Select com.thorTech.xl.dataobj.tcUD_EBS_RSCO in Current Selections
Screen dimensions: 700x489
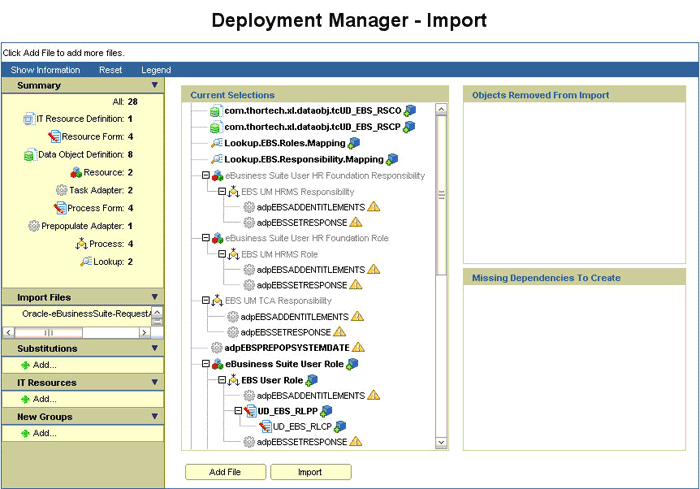coord(312,111)
